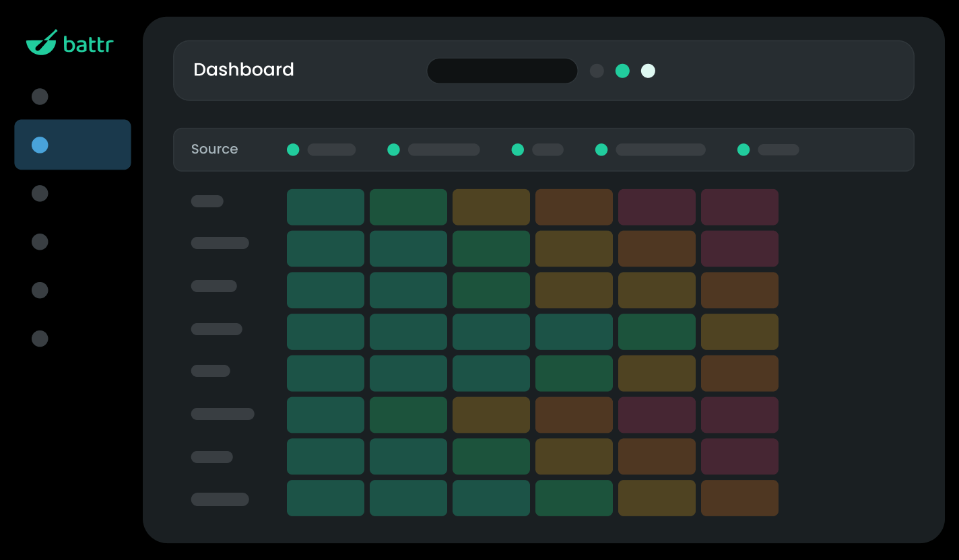The image size is (959, 560).
Task: Select the first sidebar dot below the logo
Action: [40, 96]
